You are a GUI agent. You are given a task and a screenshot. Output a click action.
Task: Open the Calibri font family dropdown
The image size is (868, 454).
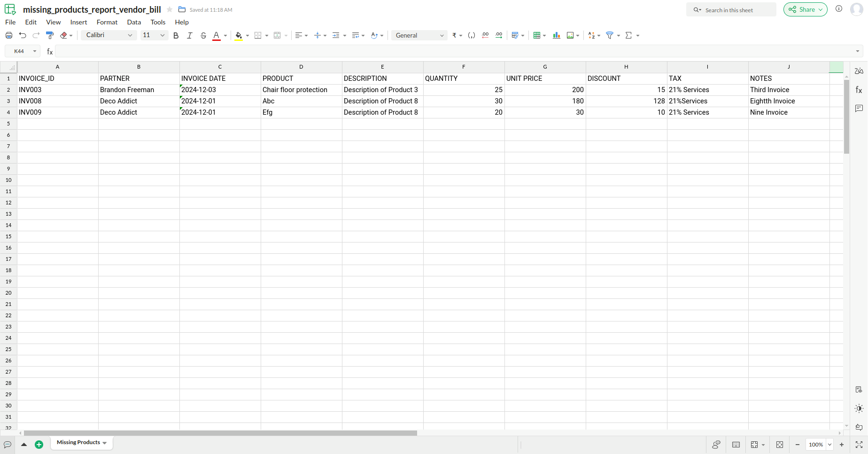pos(109,35)
